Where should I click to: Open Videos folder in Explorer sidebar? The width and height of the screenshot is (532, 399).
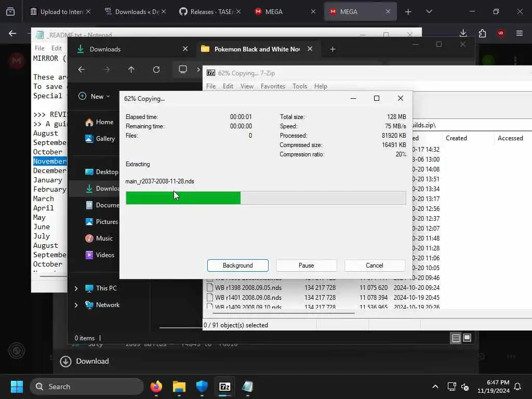pyautogui.click(x=100, y=255)
